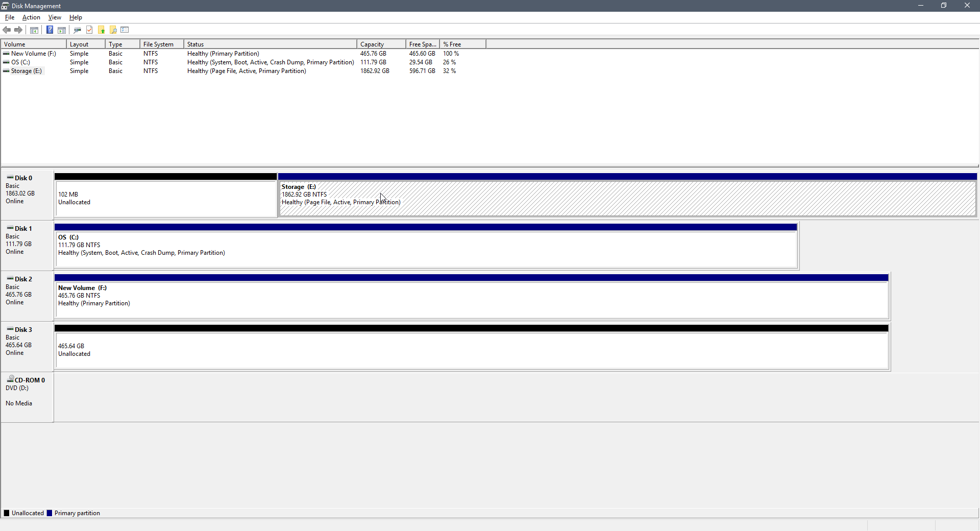
Task: Select the OS (C:) row in volume list
Action: click(x=20, y=62)
